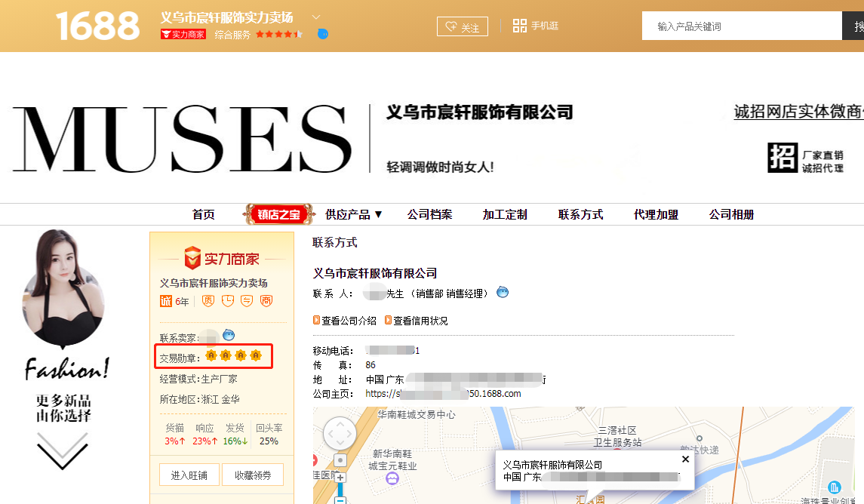Open the 手机逛 QR code icon
The image size is (864, 504).
pyautogui.click(x=520, y=26)
